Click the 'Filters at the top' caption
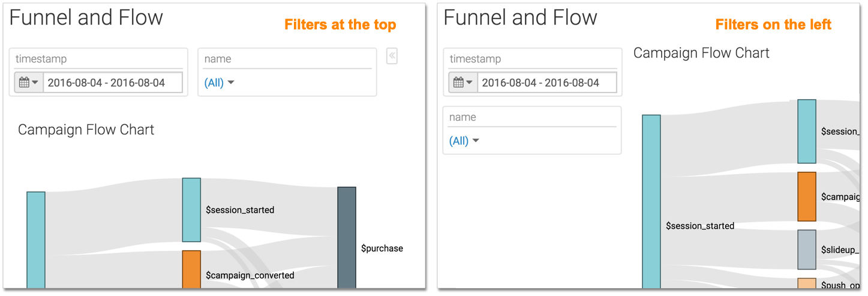The width and height of the screenshot is (868, 296). click(x=340, y=25)
